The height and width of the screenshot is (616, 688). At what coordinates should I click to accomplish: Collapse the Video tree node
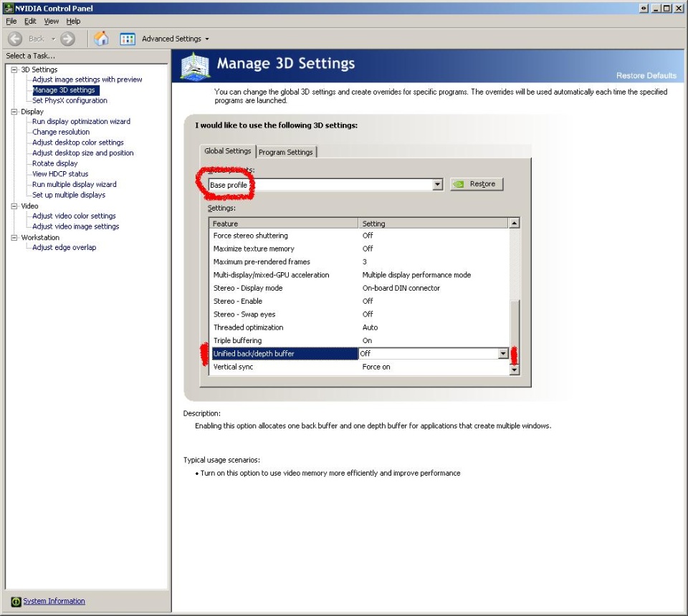(x=14, y=206)
